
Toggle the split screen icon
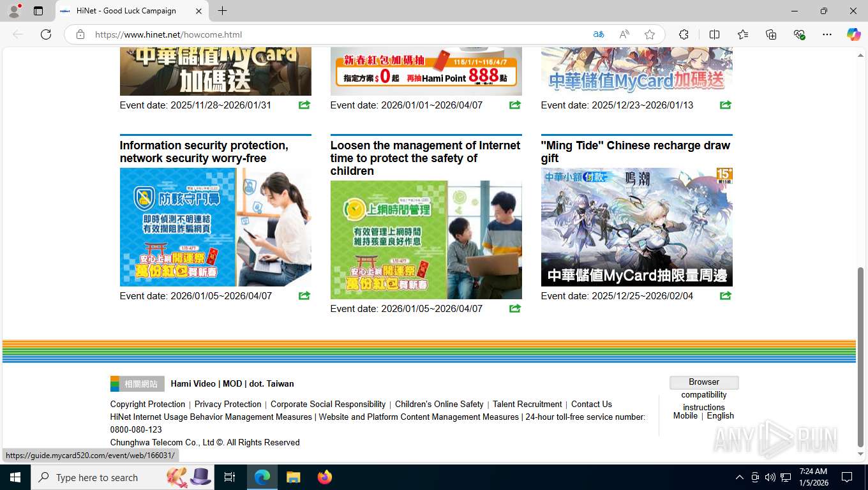coord(714,34)
